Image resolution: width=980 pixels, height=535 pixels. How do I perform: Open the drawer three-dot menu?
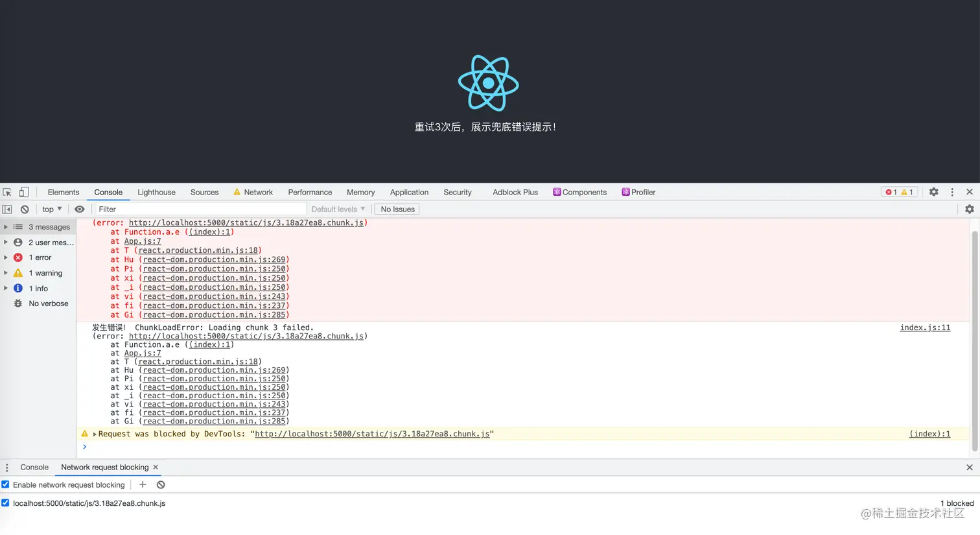coord(7,468)
